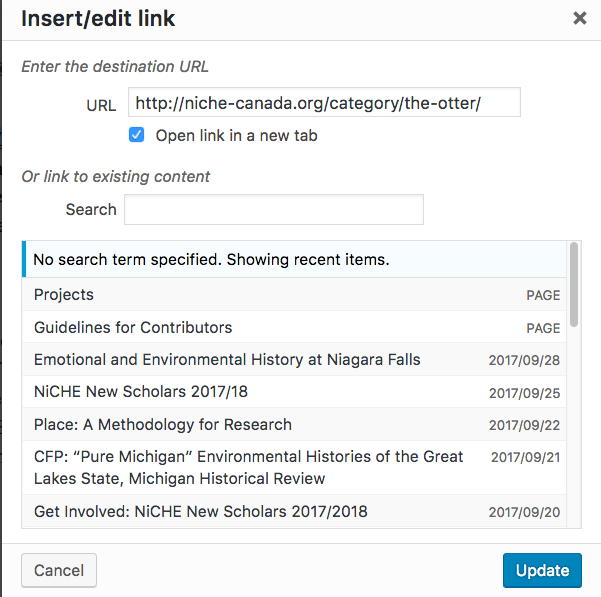The width and height of the screenshot is (601, 597).
Task: Click the 2017/09/28 date entry
Action: coord(524,361)
